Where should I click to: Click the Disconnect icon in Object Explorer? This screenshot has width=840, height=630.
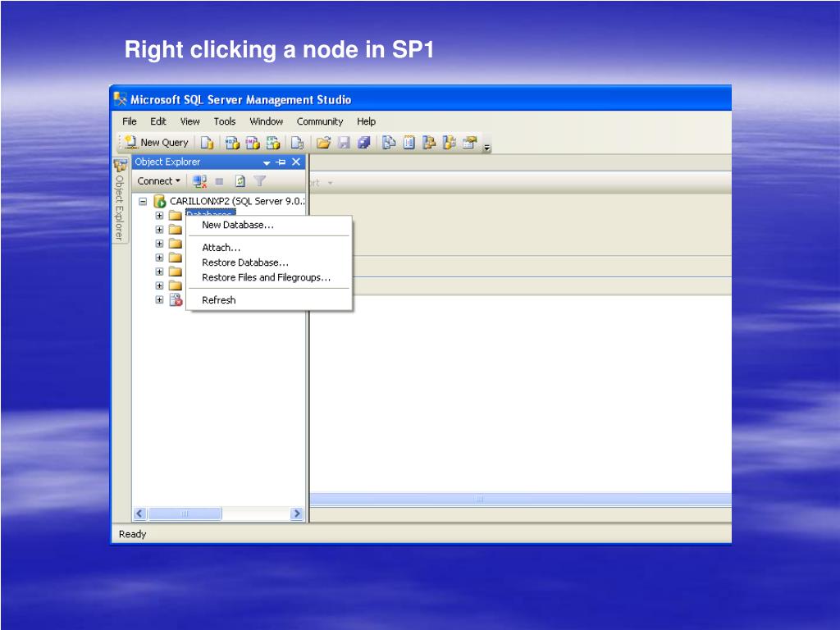200,181
